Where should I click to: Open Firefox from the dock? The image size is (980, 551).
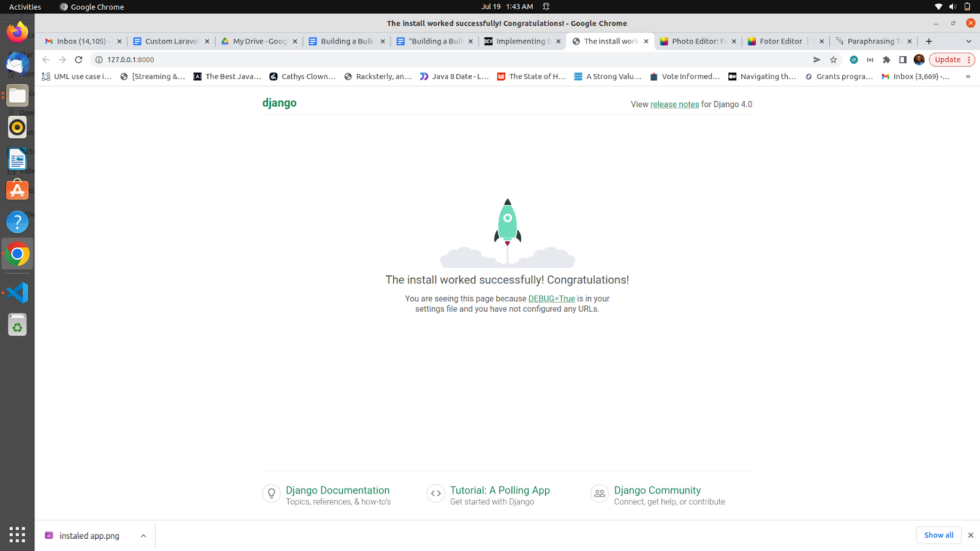17,32
